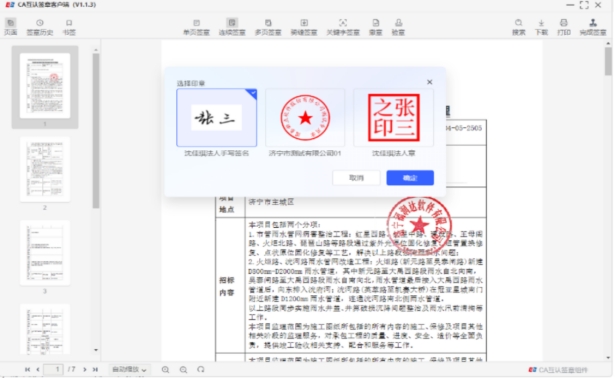Image resolution: width=615 pixels, height=378 pixels.
Task: Open the 搜索 search tool
Action: (519, 27)
